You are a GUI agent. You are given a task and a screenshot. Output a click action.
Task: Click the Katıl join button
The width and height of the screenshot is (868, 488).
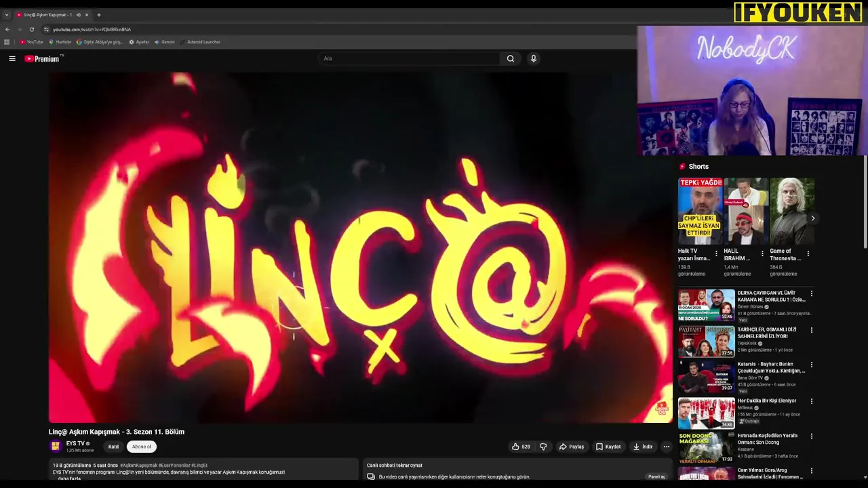pos(113,447)
